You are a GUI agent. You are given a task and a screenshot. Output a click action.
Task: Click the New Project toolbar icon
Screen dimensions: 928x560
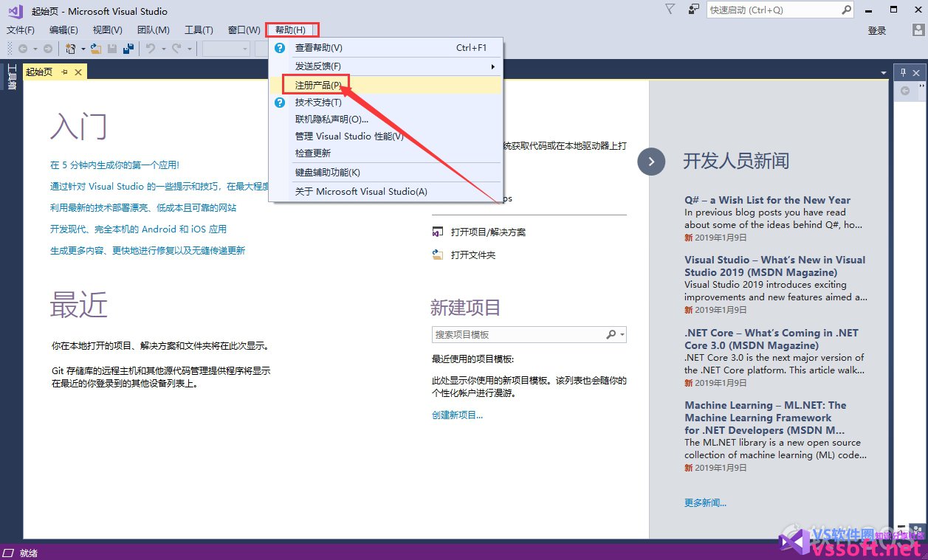[x=71, y=49]
